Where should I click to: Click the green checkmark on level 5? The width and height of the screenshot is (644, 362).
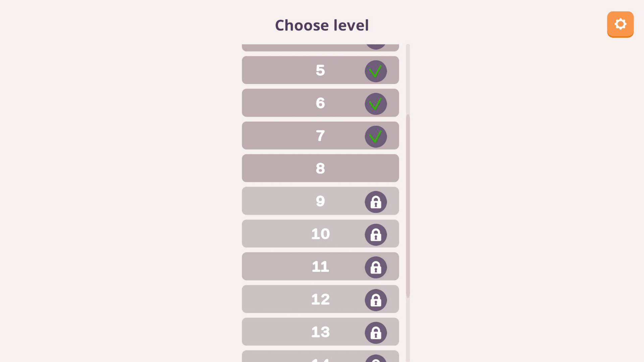pyautogui.click(x=376, y=71)
